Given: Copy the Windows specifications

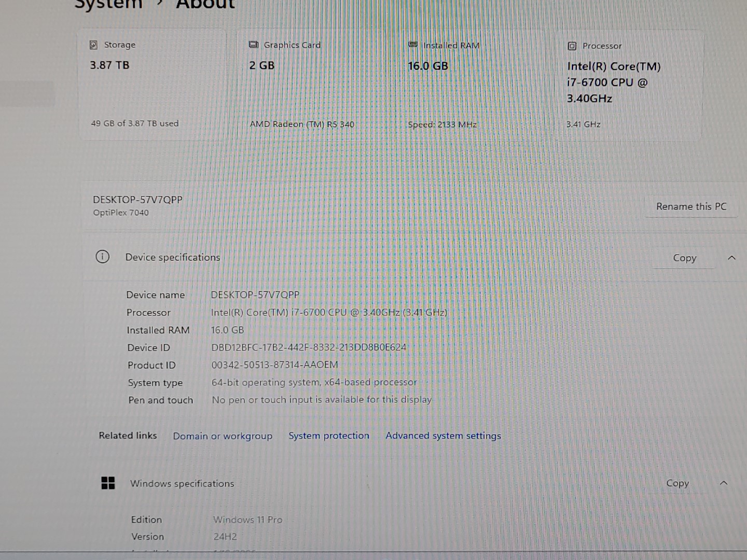Looking at the screenshot, I should click(677, 483).
